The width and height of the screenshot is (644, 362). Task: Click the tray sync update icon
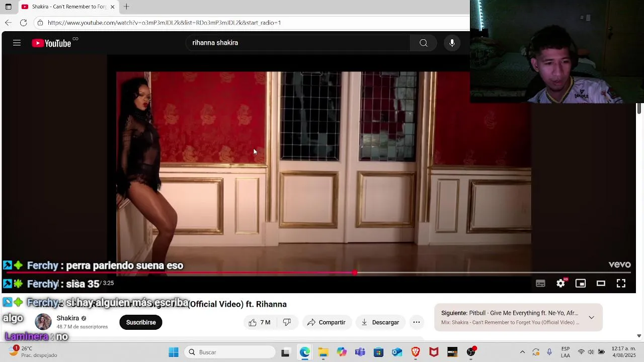pos(536,352)
